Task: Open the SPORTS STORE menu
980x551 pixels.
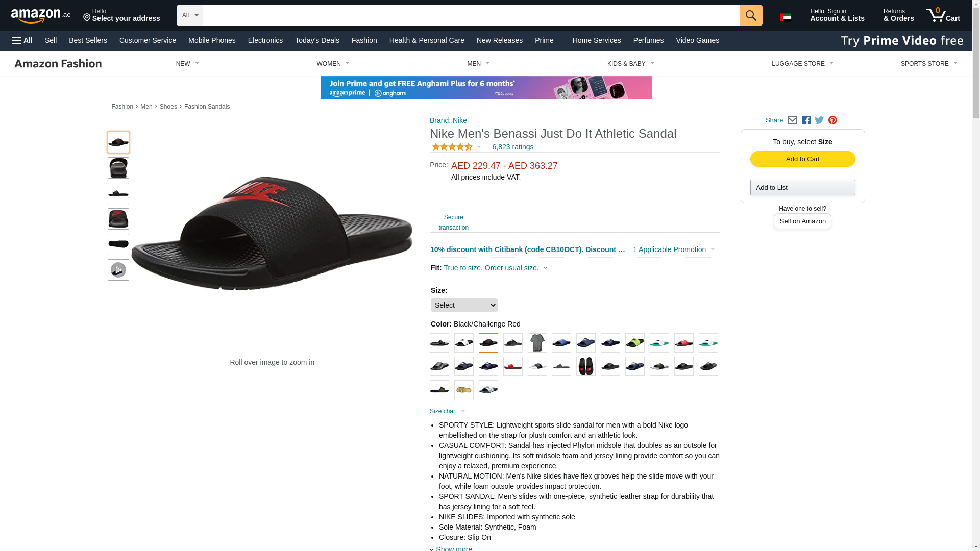Action: (x=929, y=64)
